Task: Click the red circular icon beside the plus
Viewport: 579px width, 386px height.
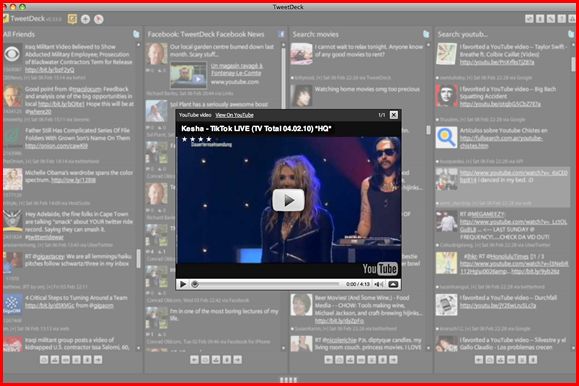Action: (x=99, y=19)
